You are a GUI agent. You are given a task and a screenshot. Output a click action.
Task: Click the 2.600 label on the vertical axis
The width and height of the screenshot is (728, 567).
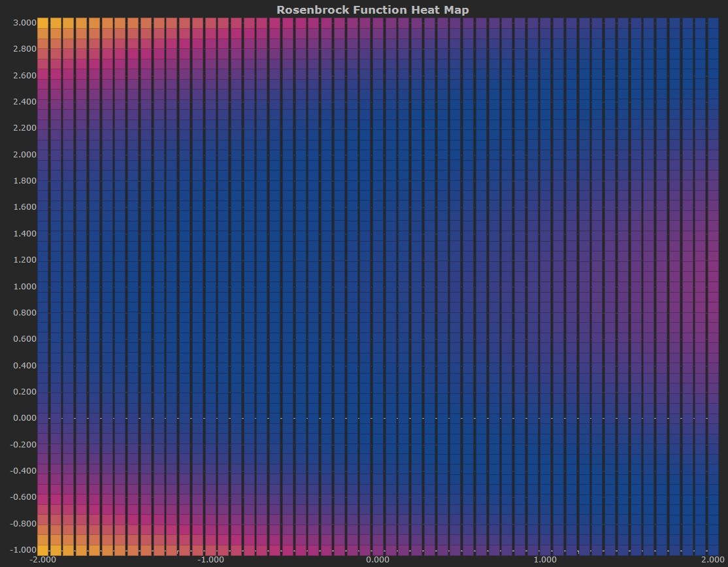pyautogui.click(x=25, y=75)
